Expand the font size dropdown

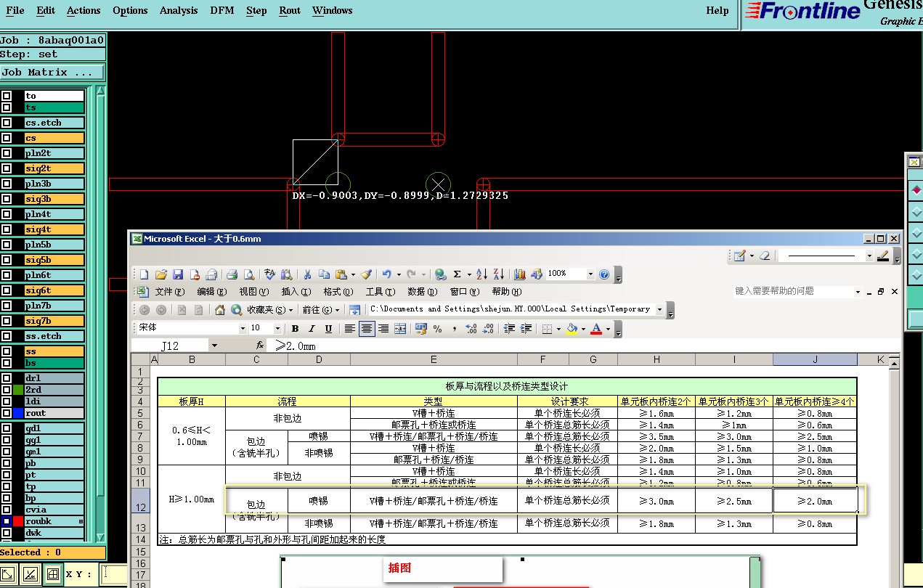pyautogui.click(x=277, y=329)
